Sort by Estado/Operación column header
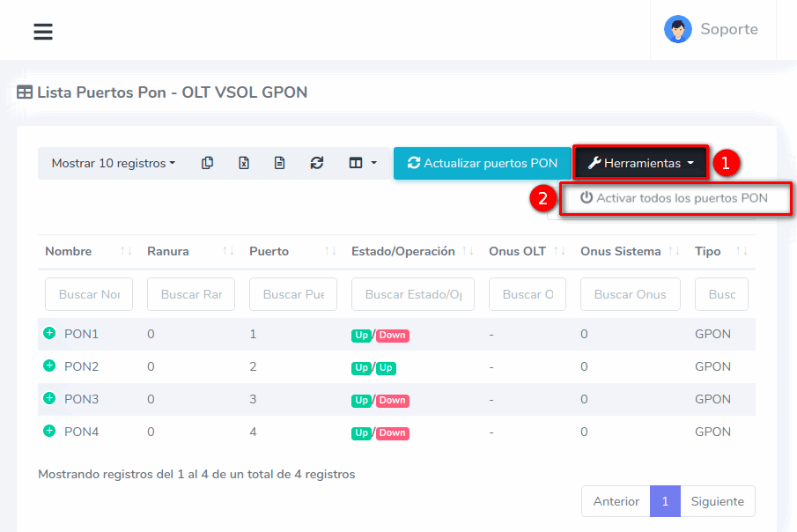This screenshot has width=797, height=532. click(x=402, y=251)
